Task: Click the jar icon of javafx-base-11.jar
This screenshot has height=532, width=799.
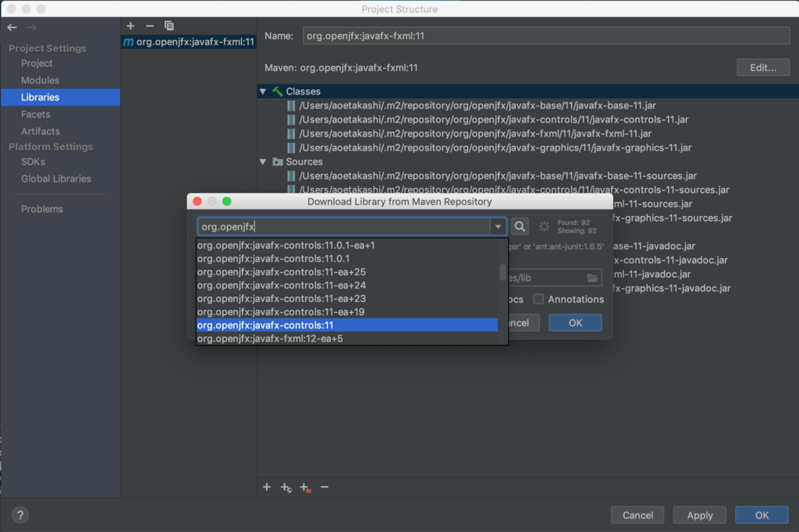Action: pos(291,105)
